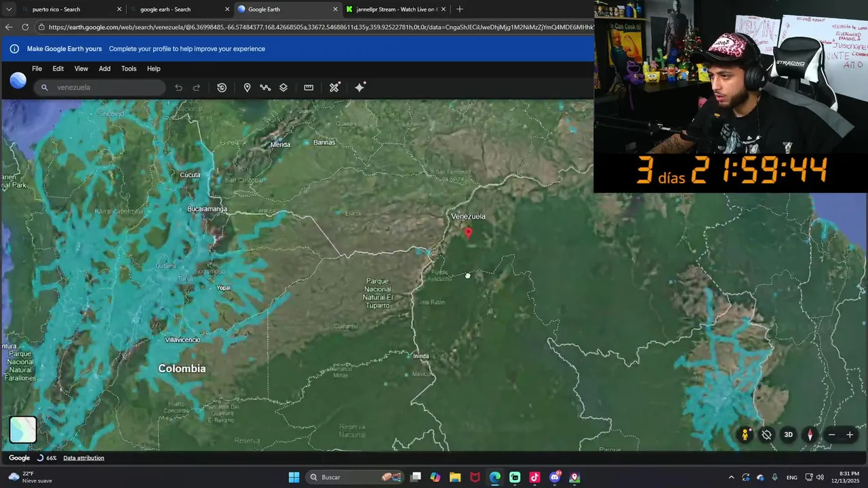
Task: Show hidden system tray icons chevron
Action: coord(731,477)
